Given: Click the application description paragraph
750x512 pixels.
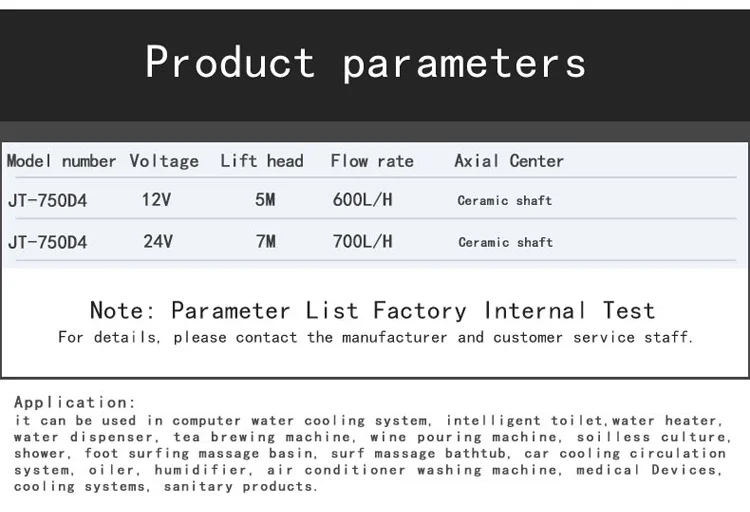Looking at the screenshot, I should [370, 453].
